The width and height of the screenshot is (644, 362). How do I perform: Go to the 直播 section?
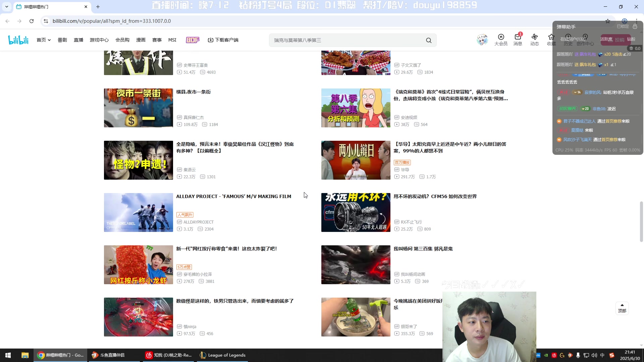click(78, 40)
